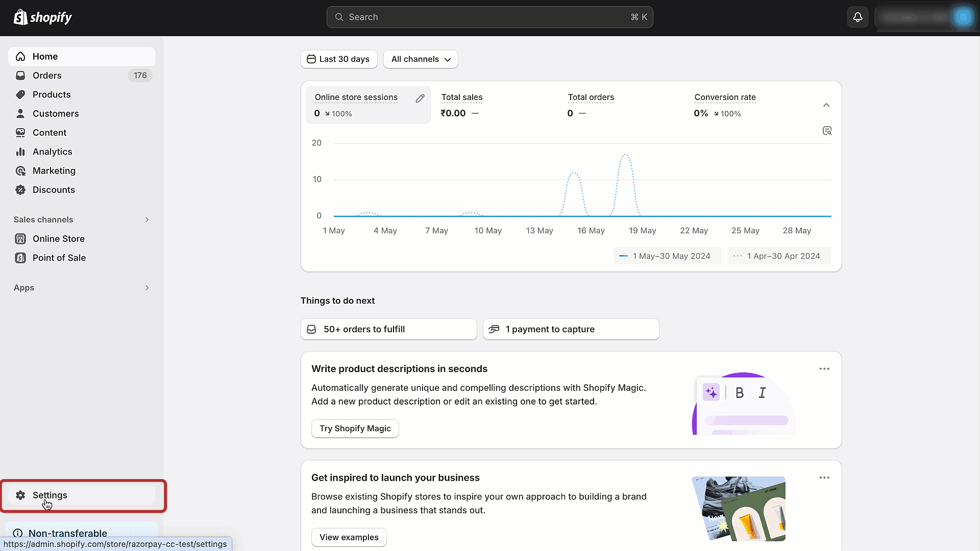Open the Point of Sale label link
Image resolution: width=980 pixels, height=551 pixels.
[x=59, y=258]
